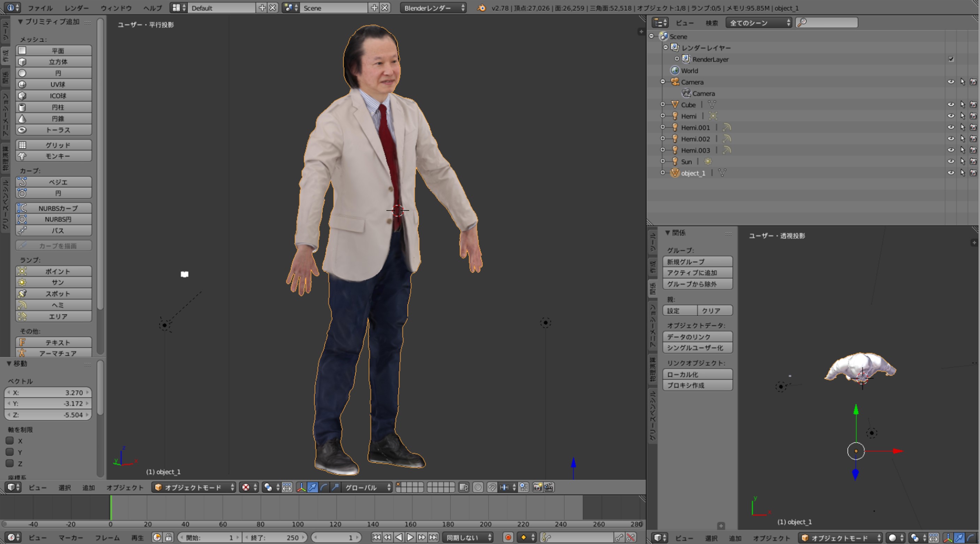Screen dimensions: 980x544
Task: Click the object_1 mesh icon in outliner
Action: (x=675, y=173)
